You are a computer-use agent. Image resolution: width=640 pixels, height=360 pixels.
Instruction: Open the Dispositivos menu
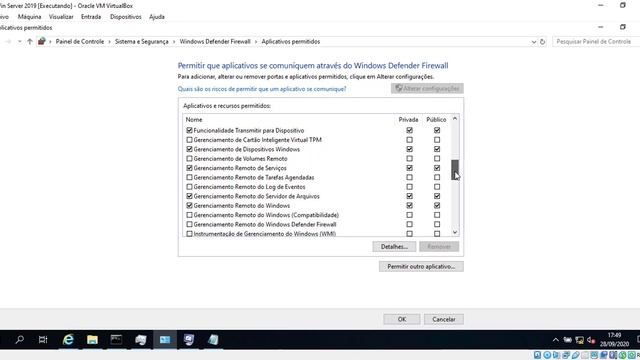tap(126, 17)
